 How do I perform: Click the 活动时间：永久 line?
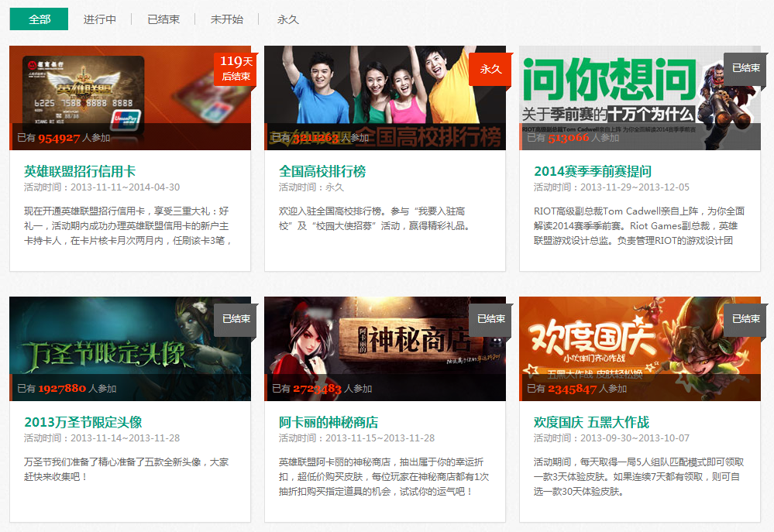coord(311,187)
